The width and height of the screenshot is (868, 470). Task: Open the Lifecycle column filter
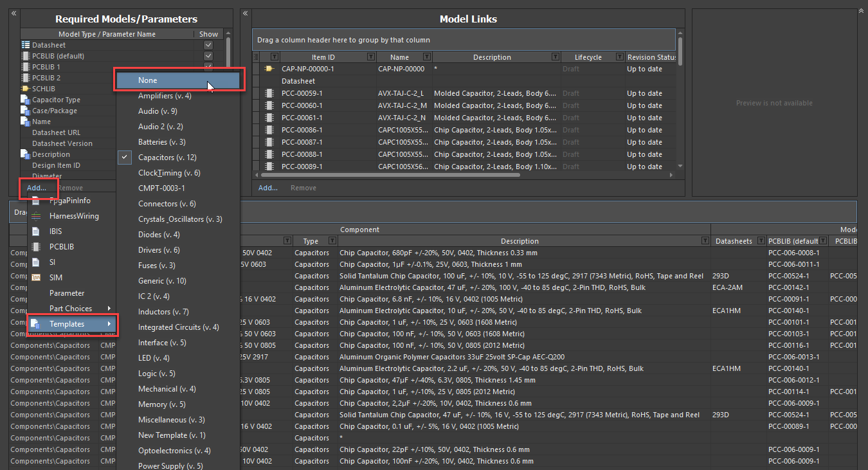coord(620,57)
